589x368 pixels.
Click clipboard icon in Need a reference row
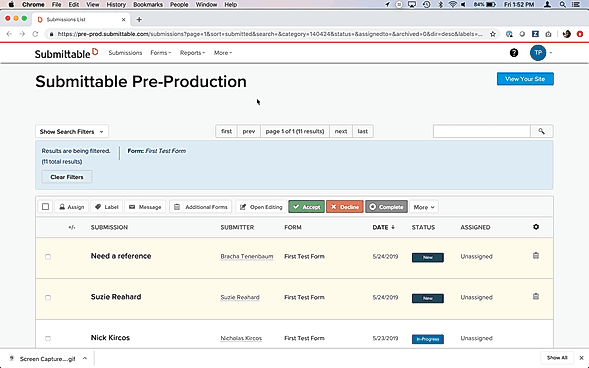[536, 256]
